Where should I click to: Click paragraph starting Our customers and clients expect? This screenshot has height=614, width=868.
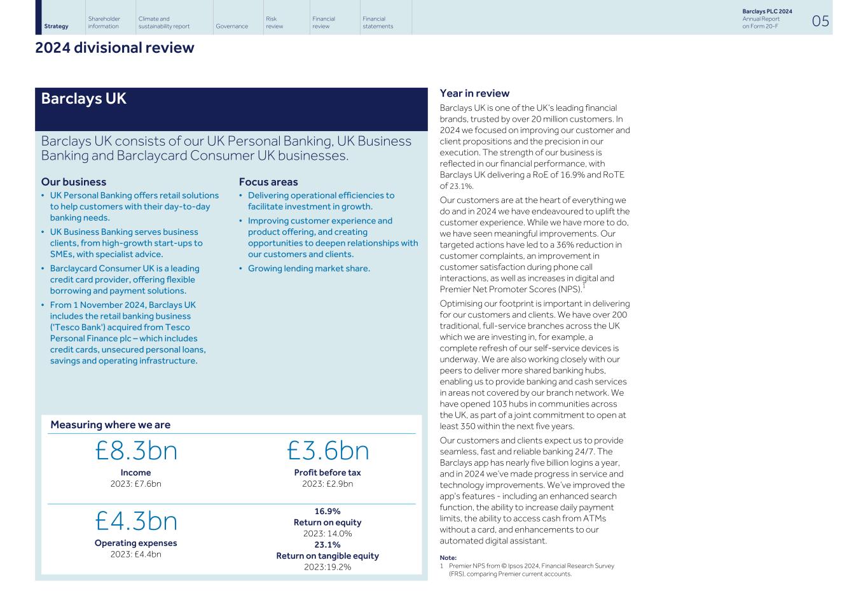pyautogui.click(x=533, y=491)
